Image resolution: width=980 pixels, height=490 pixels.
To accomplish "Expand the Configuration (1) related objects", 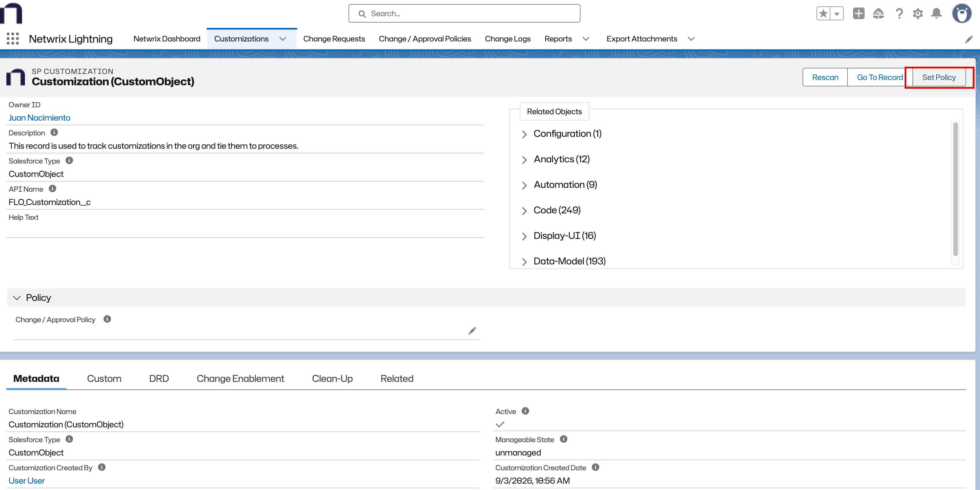I will click(x=524, y=134).
